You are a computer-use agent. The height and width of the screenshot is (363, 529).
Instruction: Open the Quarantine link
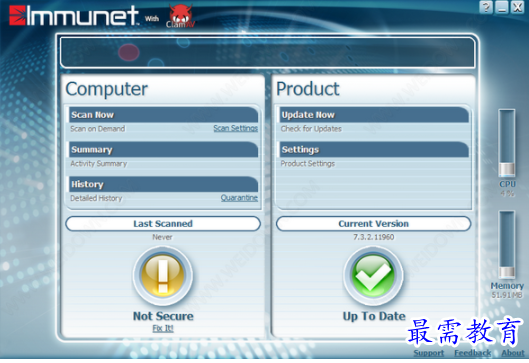(239, 198)
